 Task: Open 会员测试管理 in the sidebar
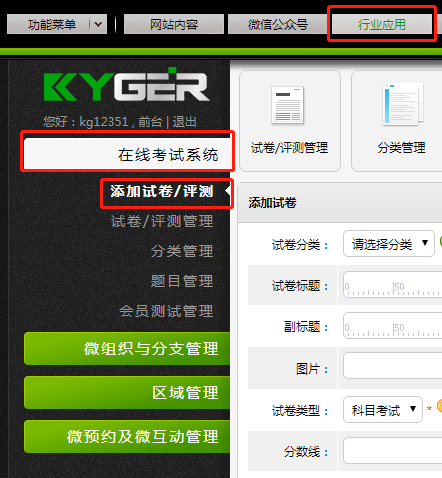(x=166, y=311)
